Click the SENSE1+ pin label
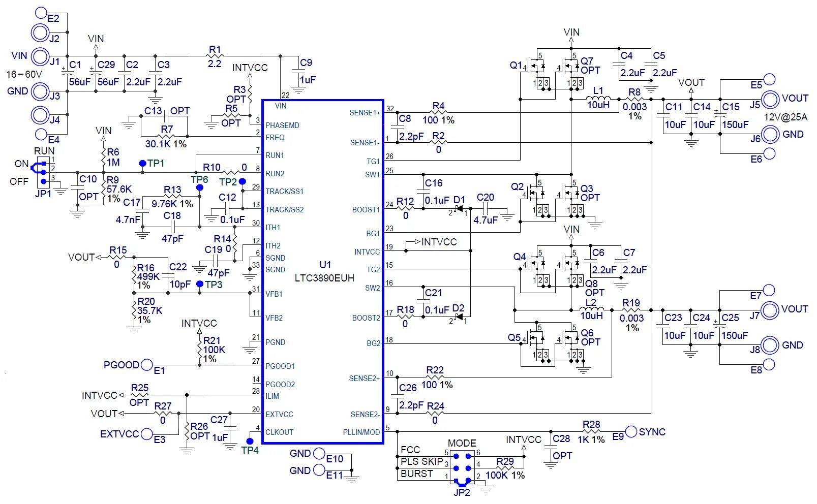Viewport: 817px width, 504px height. [x=365, y=113]
